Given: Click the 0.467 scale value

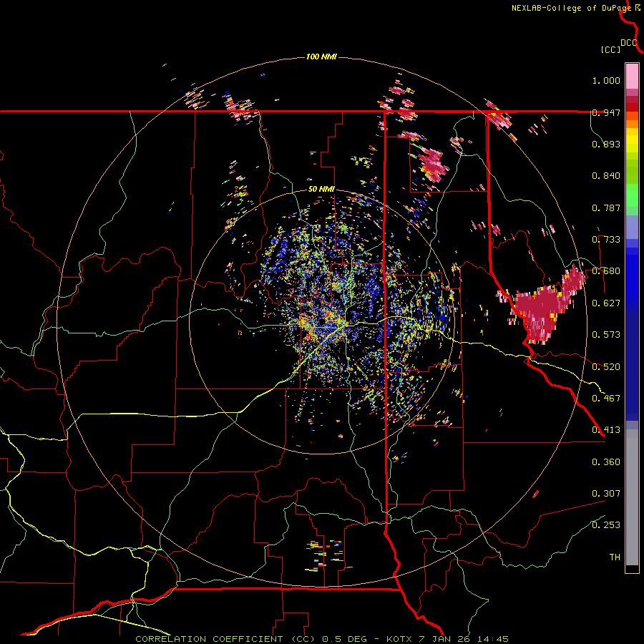Looking at the screenshot, I should [606, 399].
